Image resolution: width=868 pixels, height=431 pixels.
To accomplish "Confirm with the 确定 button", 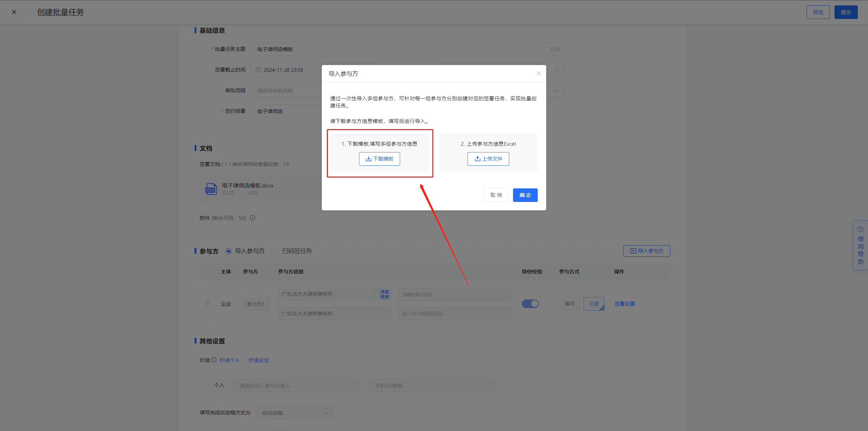I will (525, 195).
